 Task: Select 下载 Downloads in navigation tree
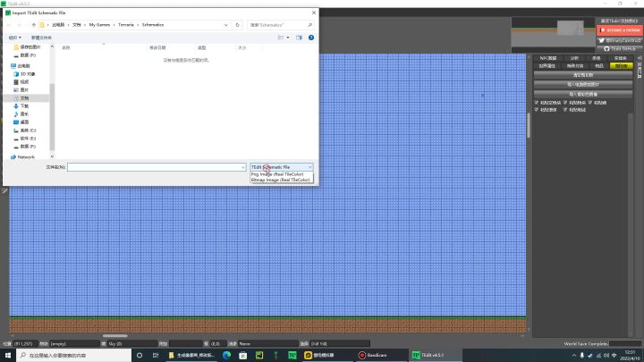coord(25,105)
